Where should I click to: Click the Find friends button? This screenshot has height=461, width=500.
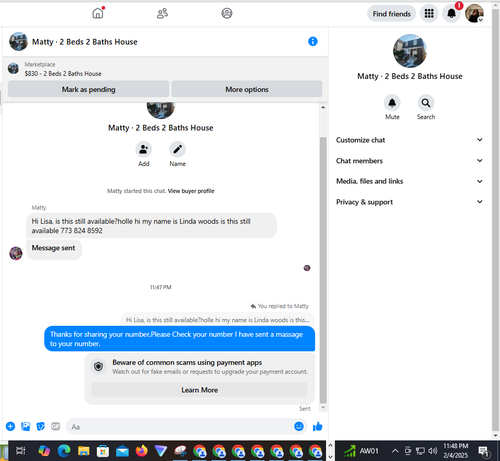(391, 14)
